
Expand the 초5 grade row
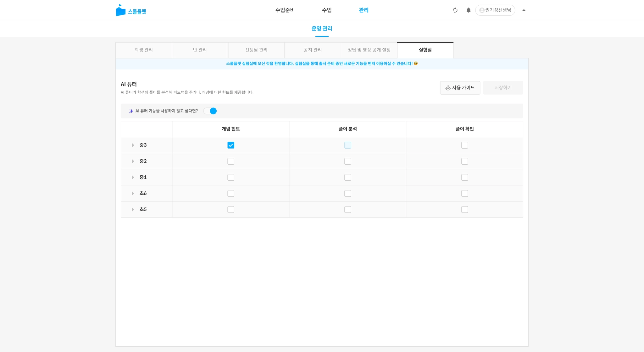[x=133, y=209]
